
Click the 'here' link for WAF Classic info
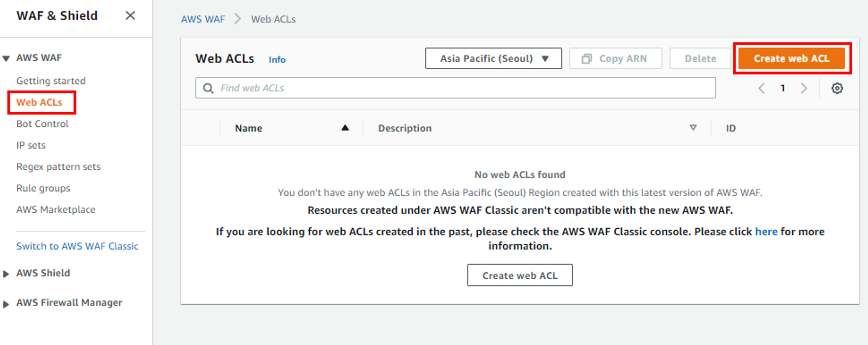[x=766, y=231]
